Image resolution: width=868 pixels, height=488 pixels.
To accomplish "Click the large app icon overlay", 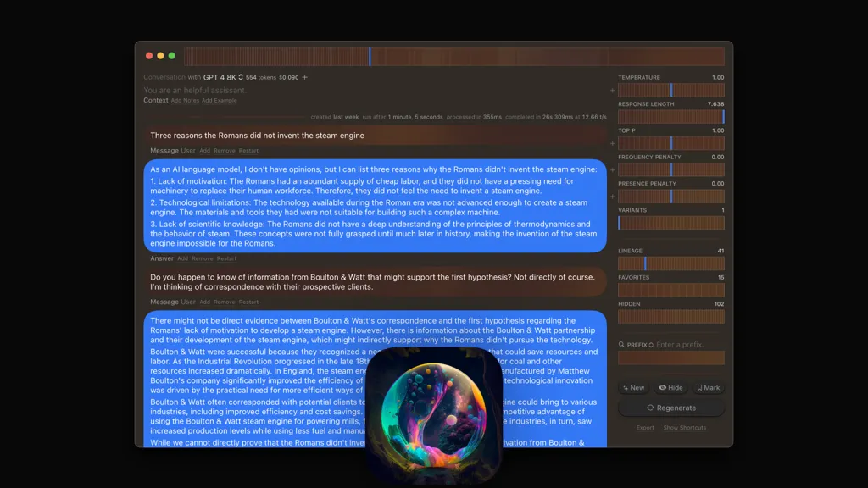I will [x=435, y=415].
